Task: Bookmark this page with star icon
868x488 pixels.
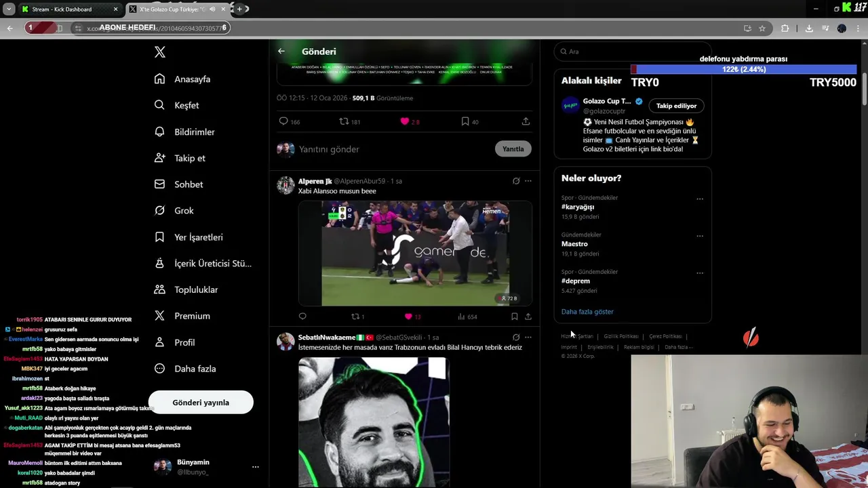Action: [x=762, y=28]
